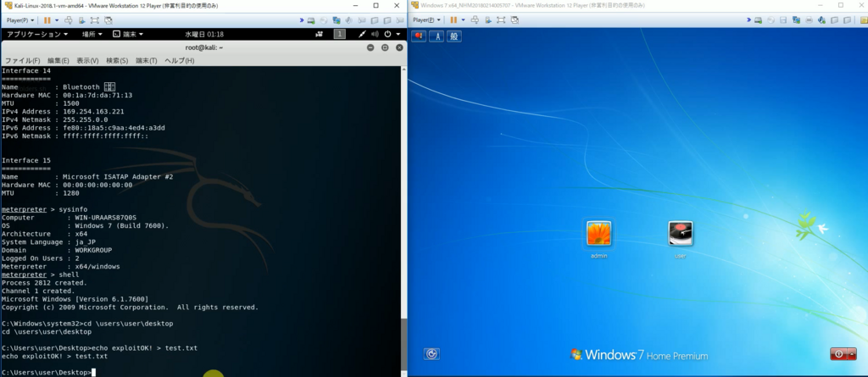The image size is (868, 377).
Task: Click sound card icon in Kali VMware toolbar
Action: (348, 20)
